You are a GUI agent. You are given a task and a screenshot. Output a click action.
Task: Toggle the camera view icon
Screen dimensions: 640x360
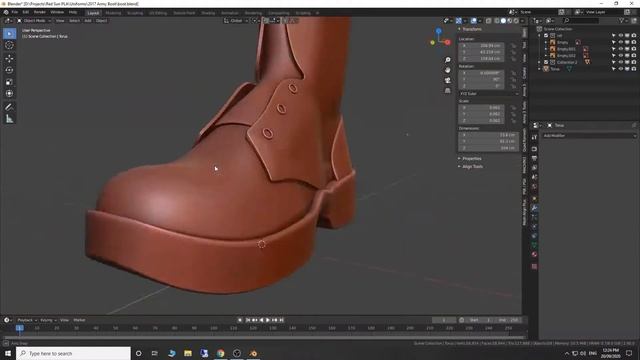coord(448,80)
